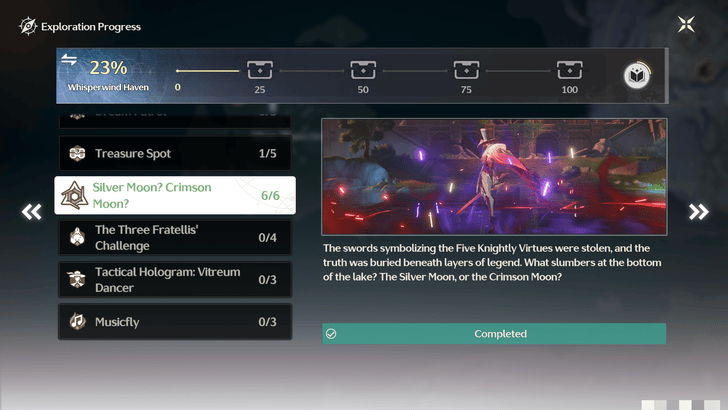Click the Completed checkmark circle

(331, 334)
